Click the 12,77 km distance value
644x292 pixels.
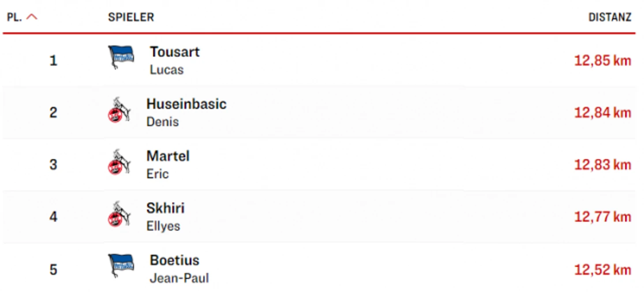603,217
